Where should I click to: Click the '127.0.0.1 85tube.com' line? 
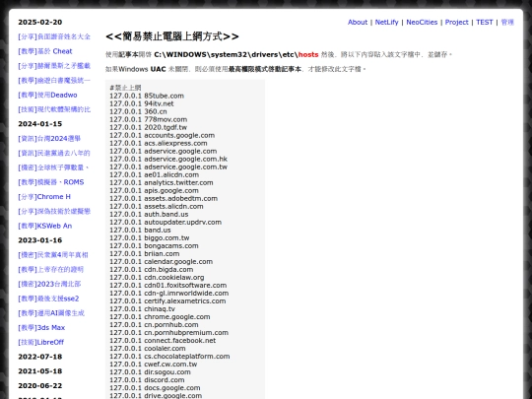point(147,96)
